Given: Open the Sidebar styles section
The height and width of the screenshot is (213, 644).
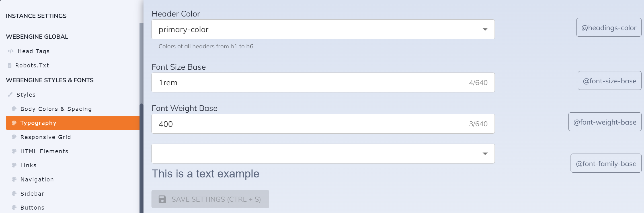Looking at the screenshot, I should point(32,193).
